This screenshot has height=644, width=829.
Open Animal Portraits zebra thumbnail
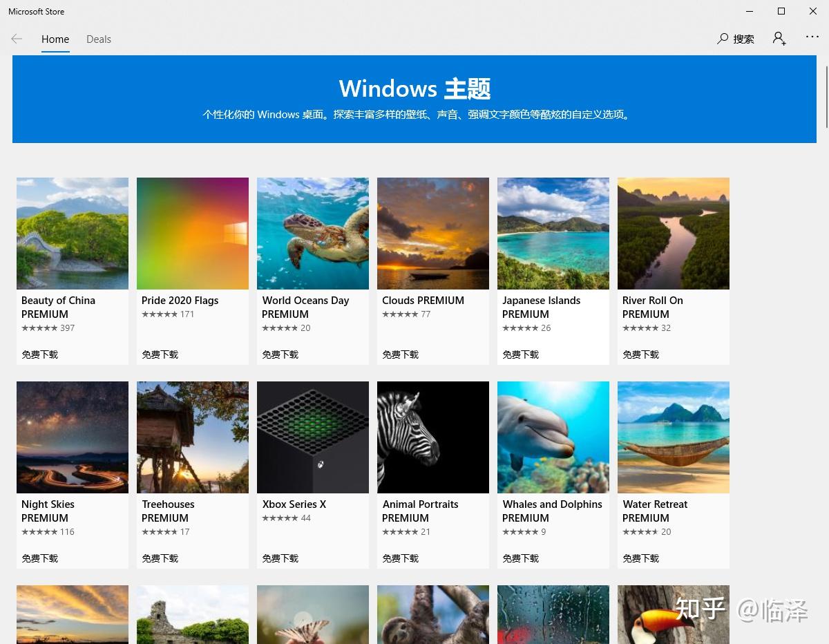433,437
